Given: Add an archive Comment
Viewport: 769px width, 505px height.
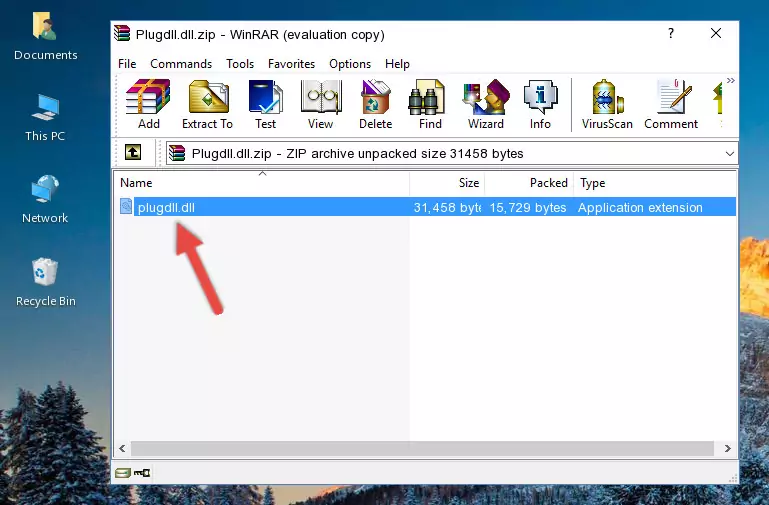Looking at the screenshot, I should point(671,104).
